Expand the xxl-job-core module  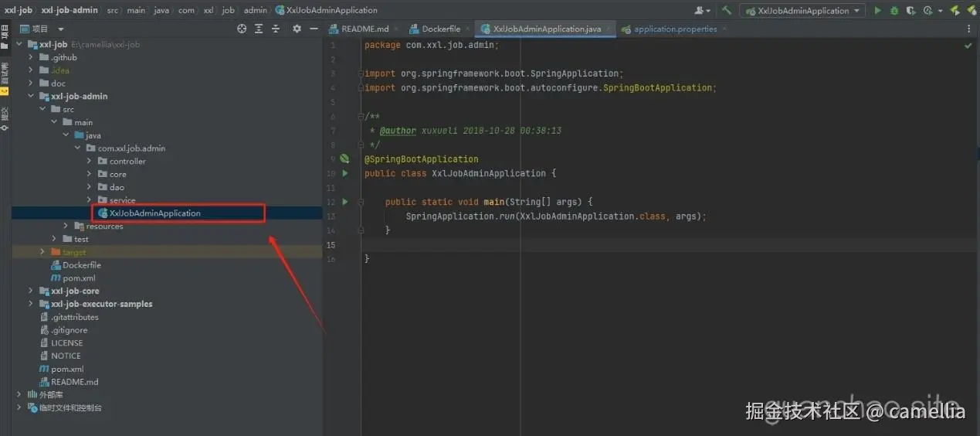(31, 291)
